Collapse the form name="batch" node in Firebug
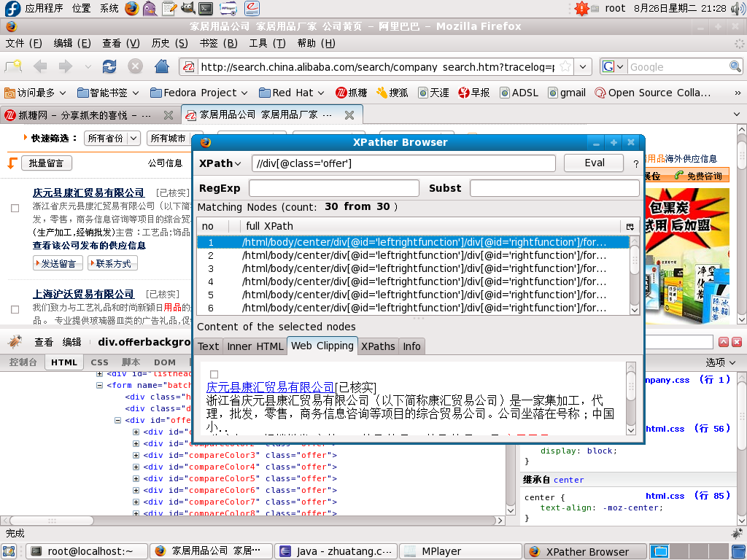The image size is (747, 560). [99, 385]
